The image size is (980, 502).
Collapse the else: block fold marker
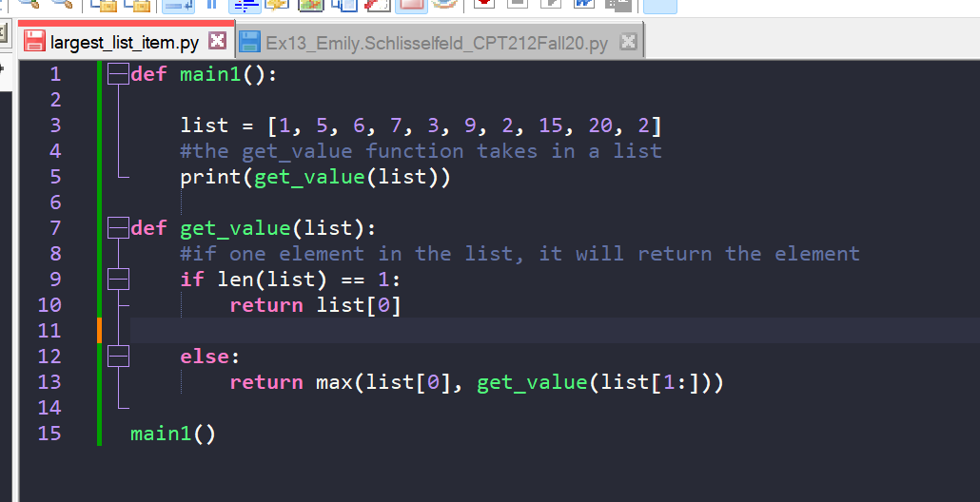point(118,356)
